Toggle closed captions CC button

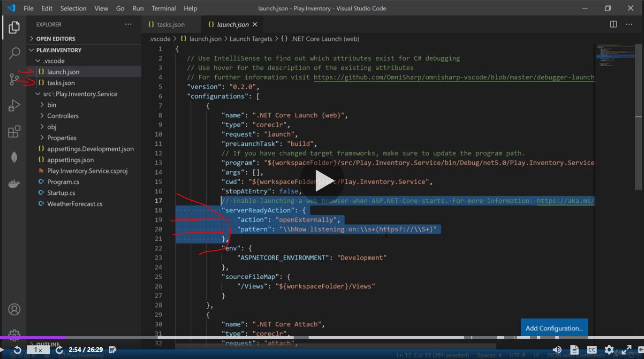pyautogui.click(x=592, y=350)
